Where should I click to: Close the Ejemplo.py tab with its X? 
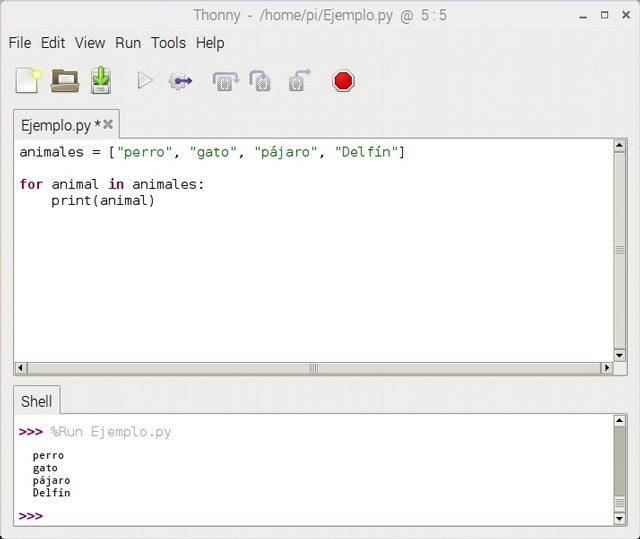[108, 124]
